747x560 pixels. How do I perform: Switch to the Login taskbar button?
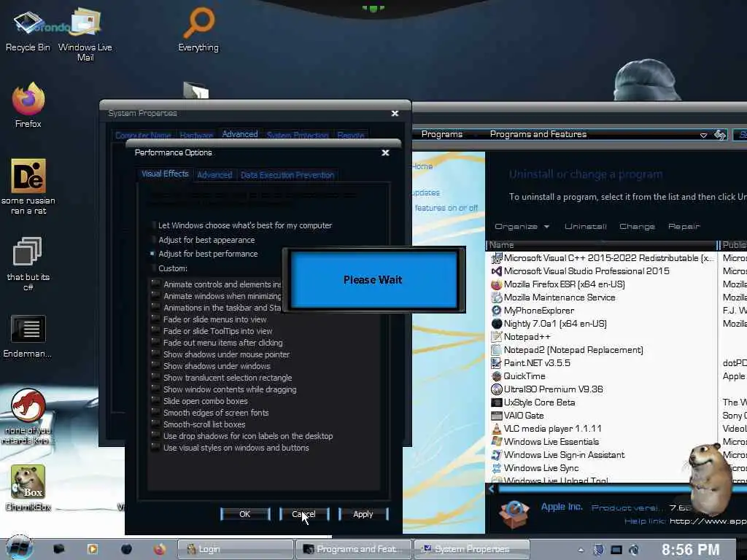236,549
